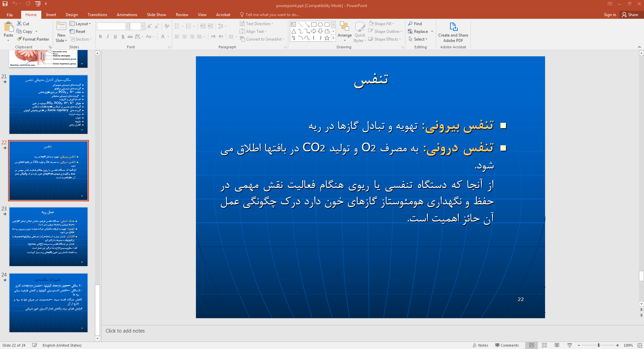Image resolution: width=644 pixels, height=349 pixels.
Task: Click the Undo icon in the title bar
Action: 15,4
